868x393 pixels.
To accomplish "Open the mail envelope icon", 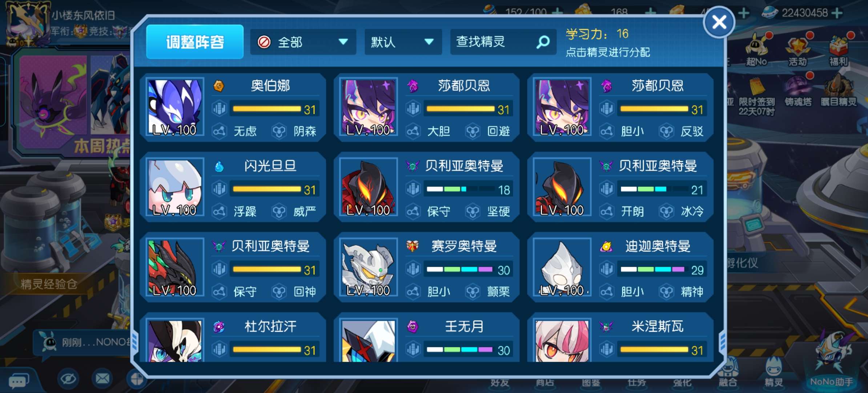I will [x=102, y=379].
